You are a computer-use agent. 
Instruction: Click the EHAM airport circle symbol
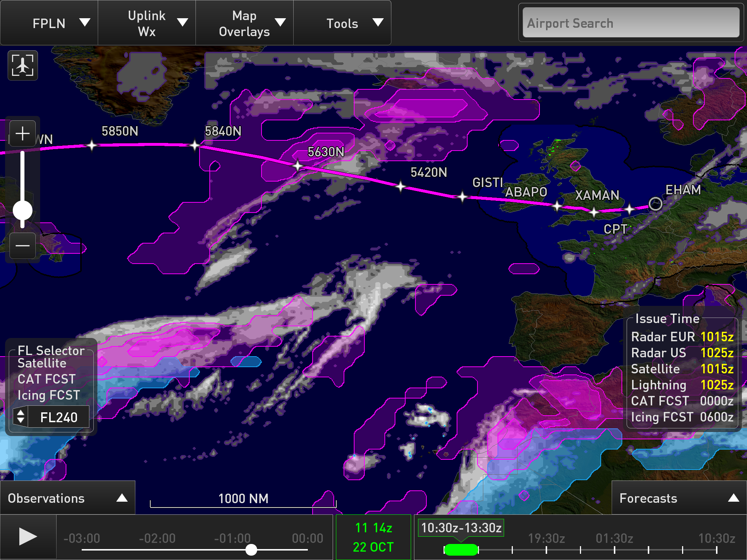click(655, 204)
